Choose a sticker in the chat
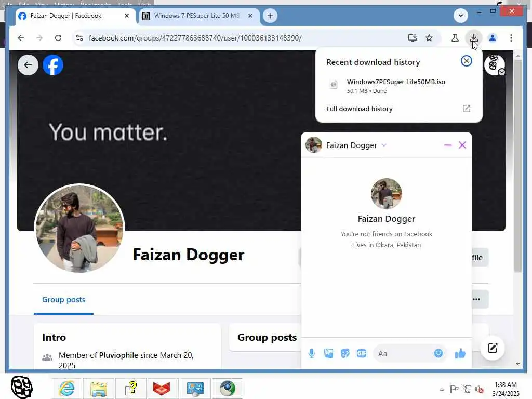Screen dimensions: 532x399 345,353
